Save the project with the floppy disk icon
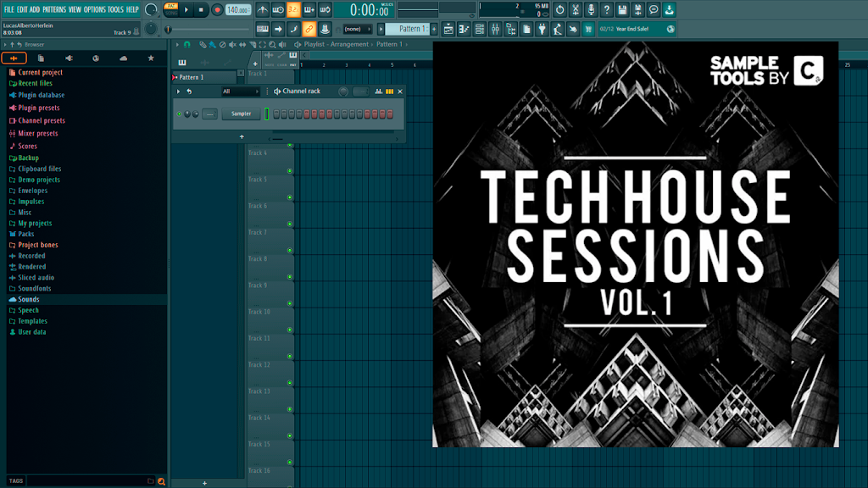The image size is (868, 488). click(x=622, y=9)
